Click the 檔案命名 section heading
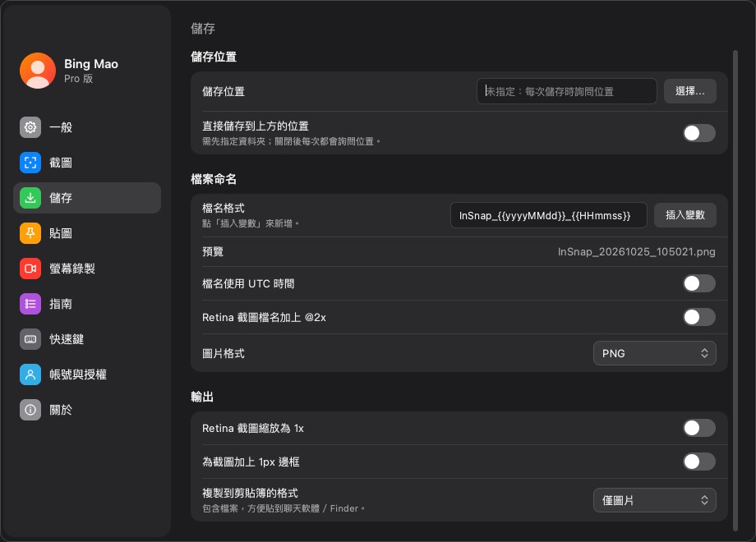 214,179
